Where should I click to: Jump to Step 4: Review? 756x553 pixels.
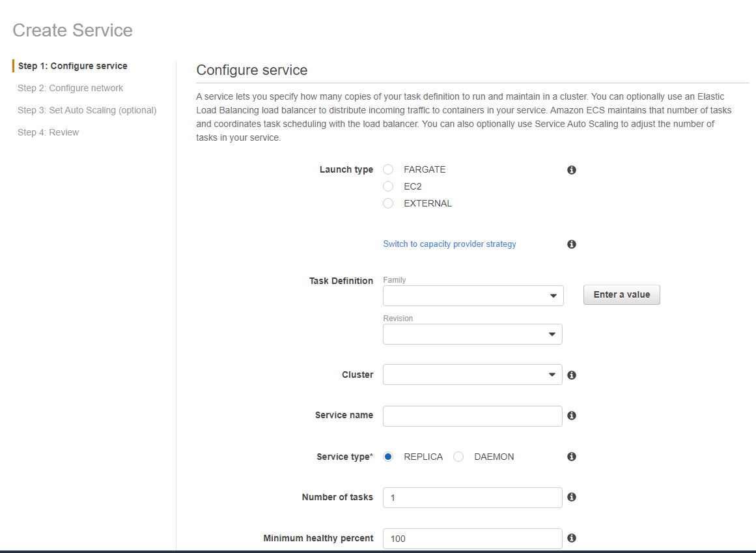[48, 133]
